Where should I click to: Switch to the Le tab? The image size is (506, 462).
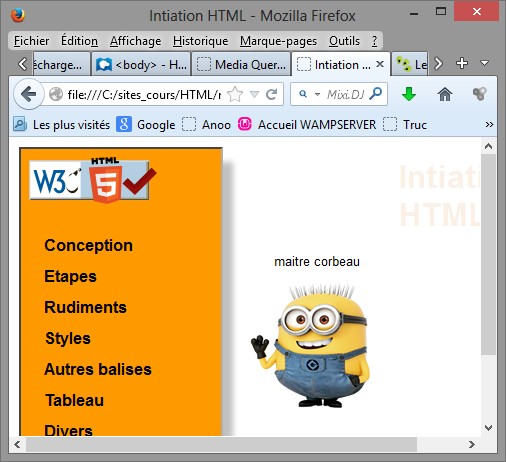pos(410,64)
